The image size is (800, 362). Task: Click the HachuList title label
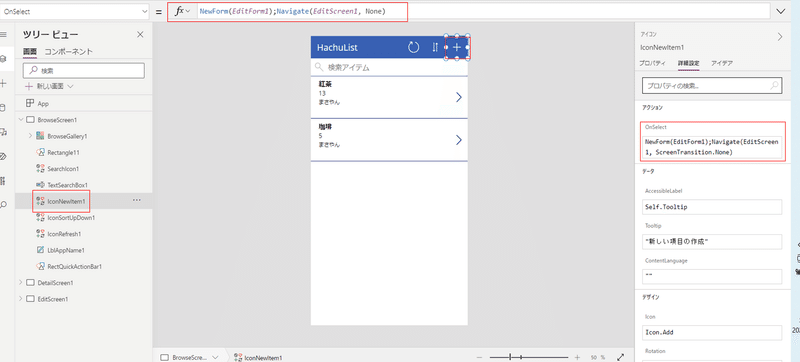(x=337, y=47)
